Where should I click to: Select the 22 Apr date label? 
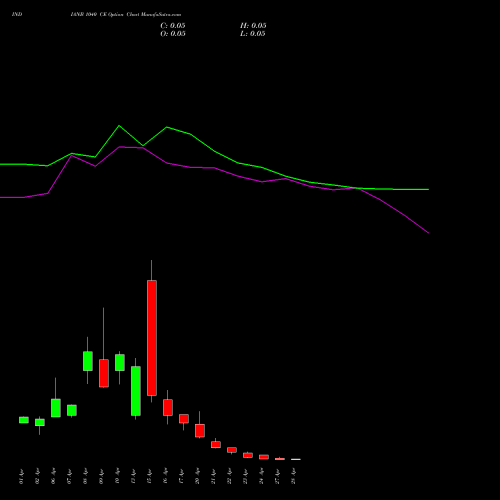click(229, 477)
